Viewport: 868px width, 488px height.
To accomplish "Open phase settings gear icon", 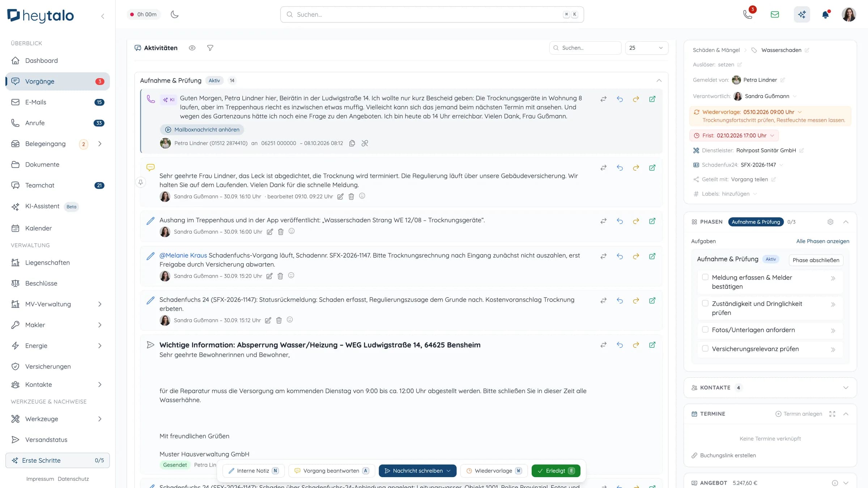I will point(830,222).
